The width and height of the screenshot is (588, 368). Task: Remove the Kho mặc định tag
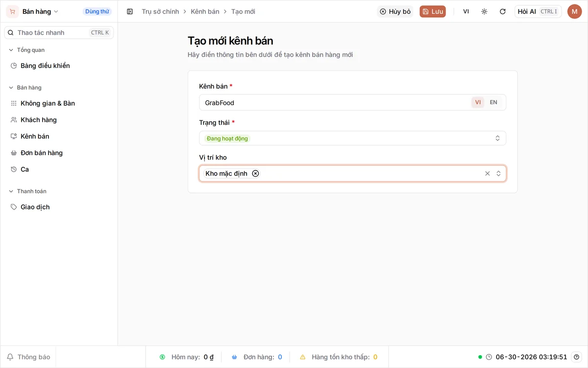tap(255, 173)
